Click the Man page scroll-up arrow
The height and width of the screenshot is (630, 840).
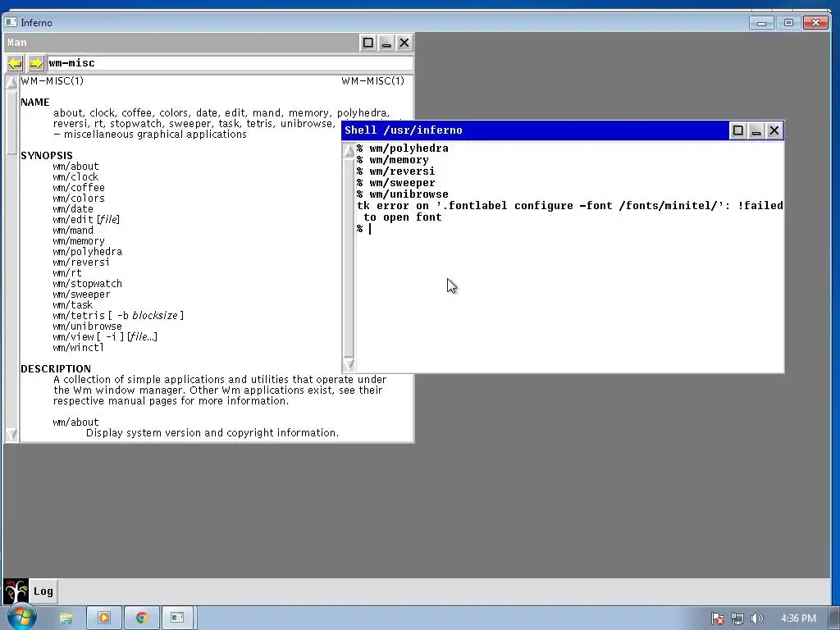click(x=11, y=83)
